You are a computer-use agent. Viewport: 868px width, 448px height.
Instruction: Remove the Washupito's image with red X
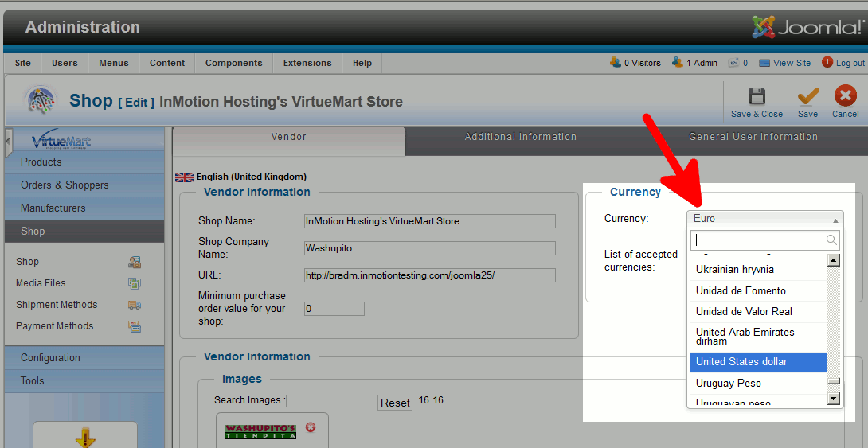click(x=311, y=427)
